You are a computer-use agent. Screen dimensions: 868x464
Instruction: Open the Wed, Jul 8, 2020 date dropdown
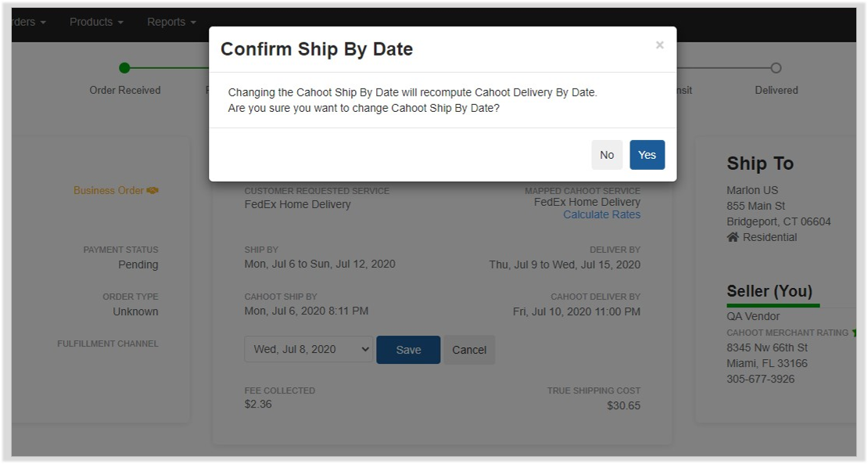point(308,350)
